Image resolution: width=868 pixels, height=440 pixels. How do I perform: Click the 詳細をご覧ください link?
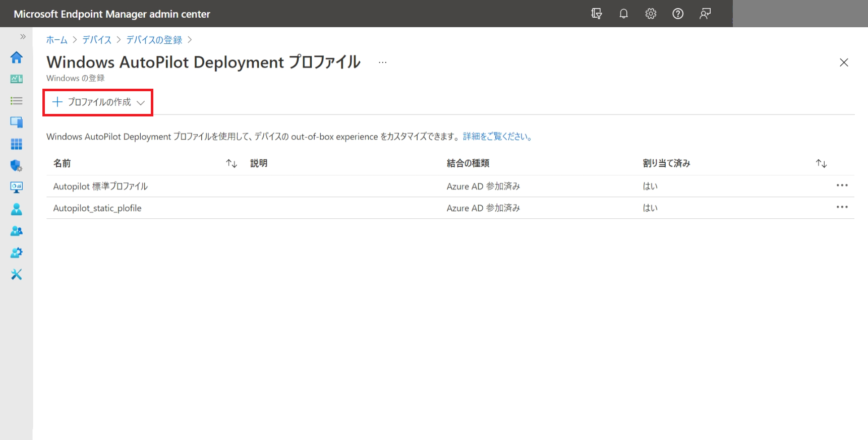coord(498,137)
